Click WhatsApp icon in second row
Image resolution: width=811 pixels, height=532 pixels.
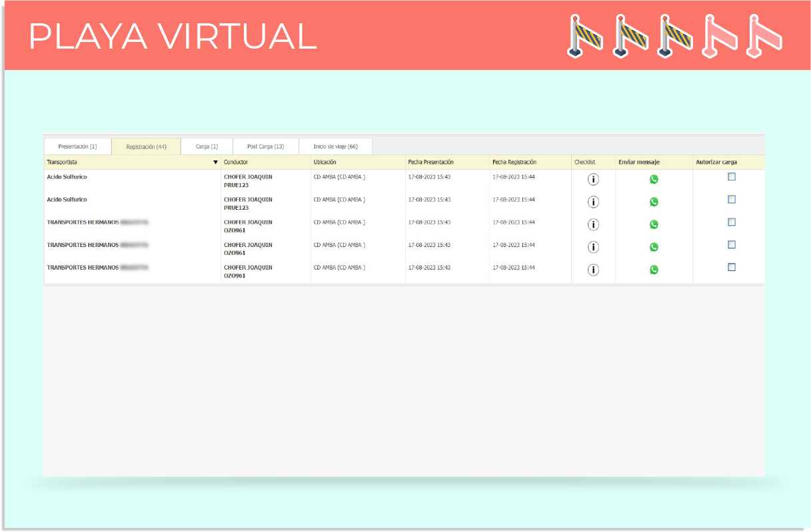click(x=654, y=202)
